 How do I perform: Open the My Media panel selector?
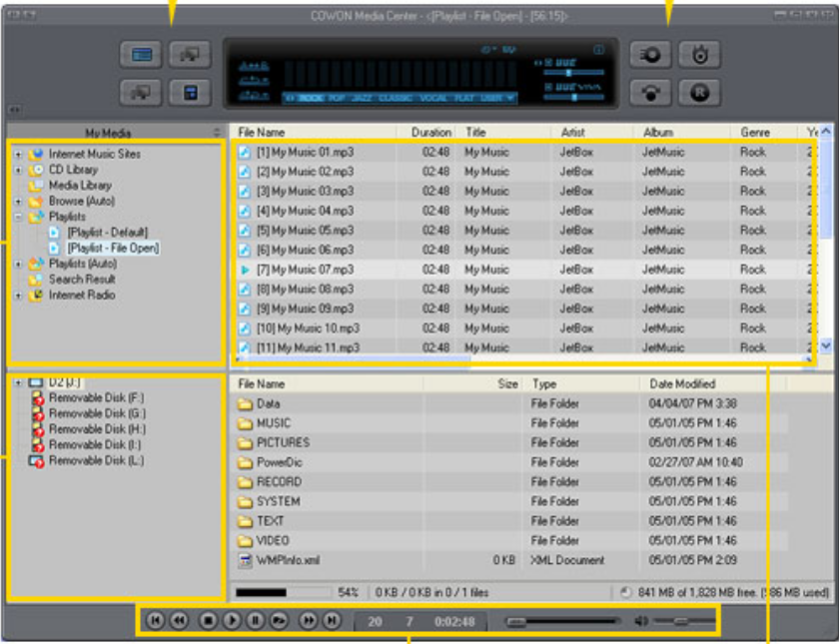219,130
